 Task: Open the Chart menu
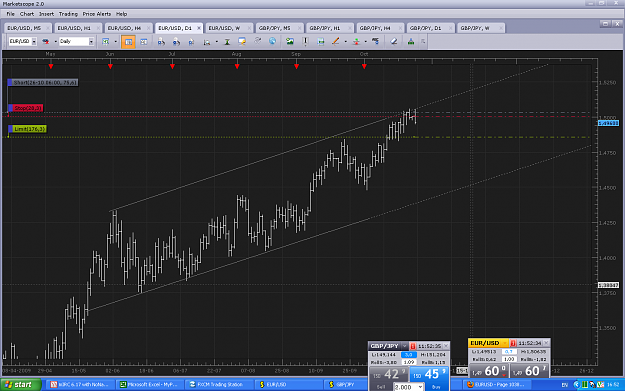pyautogui.click(x=27, y=14)
